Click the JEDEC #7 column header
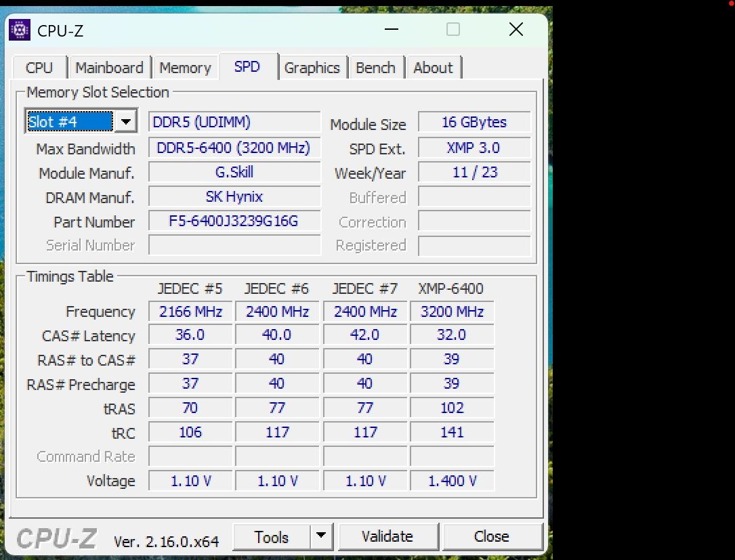Image resolution: width=735 pixels, height=560 pixels. click(x=364, y=288)
